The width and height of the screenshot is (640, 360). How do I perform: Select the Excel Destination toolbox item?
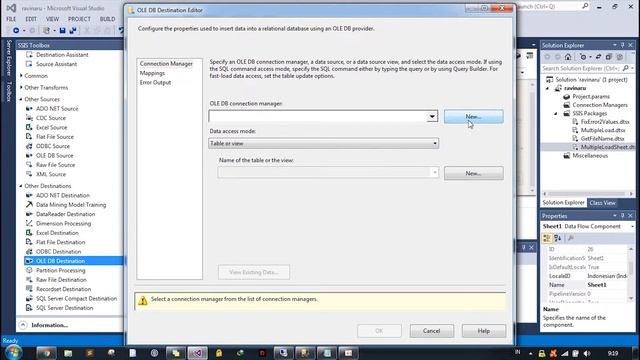57,233
